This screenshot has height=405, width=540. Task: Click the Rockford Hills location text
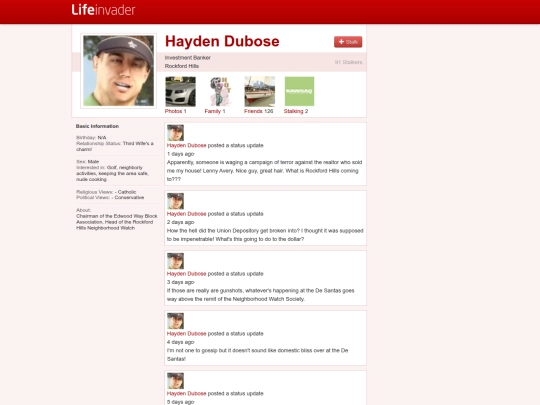pos(182,66)
